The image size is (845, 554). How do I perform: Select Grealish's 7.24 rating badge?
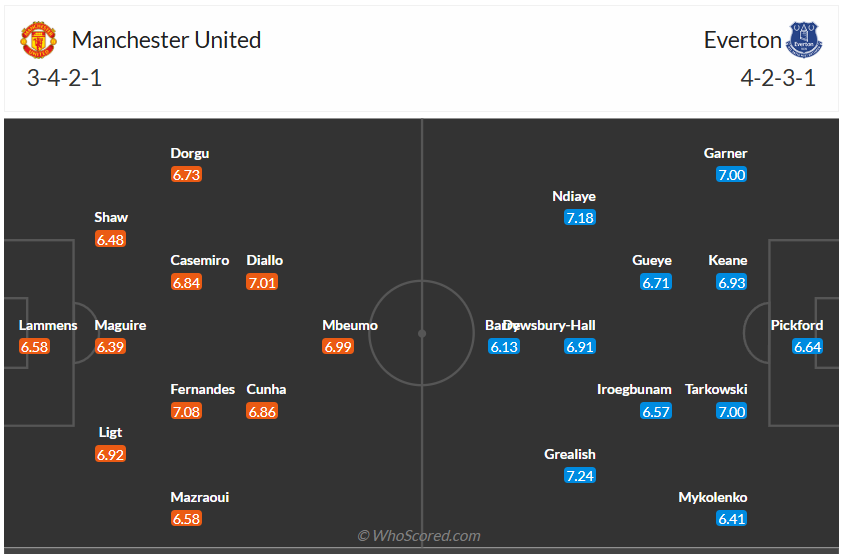580,476
